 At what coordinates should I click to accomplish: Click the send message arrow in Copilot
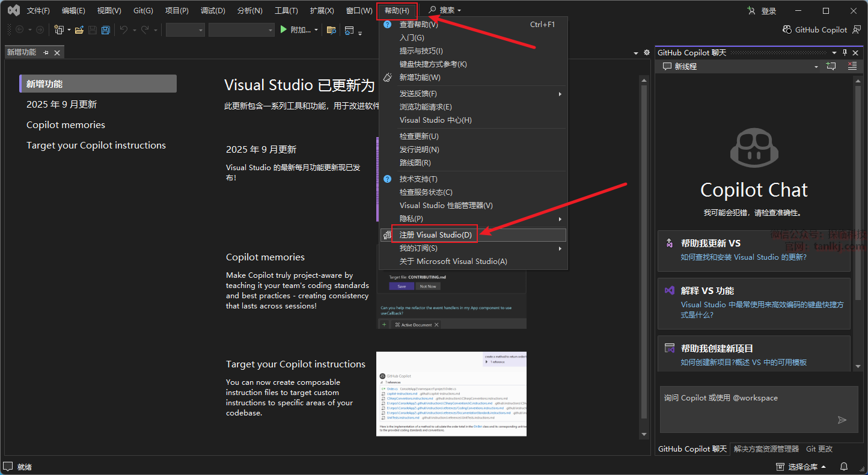tap(842, 420)
